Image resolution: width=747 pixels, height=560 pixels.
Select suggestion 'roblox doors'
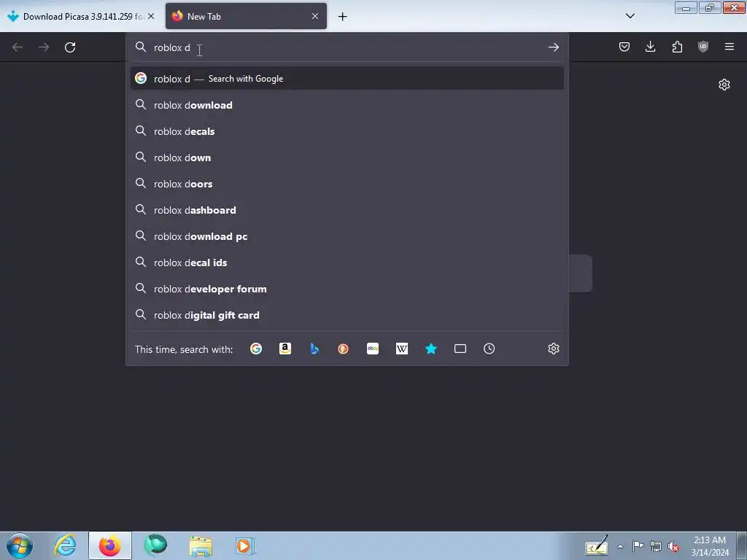[347, 183]
